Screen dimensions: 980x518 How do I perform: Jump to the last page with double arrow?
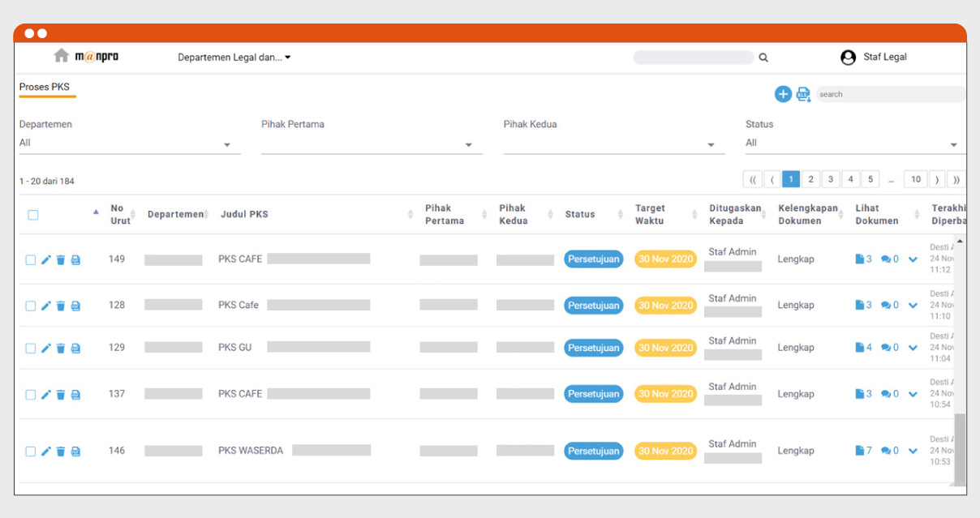tap(956, 179)
